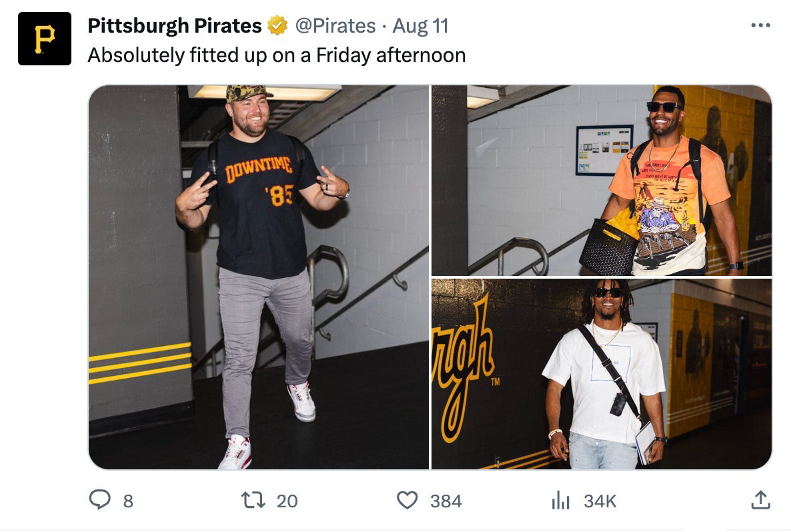Screen dimensions: 791x532
Task: Open the photo of the man in the white shirt
Action: tap(601, 373)
